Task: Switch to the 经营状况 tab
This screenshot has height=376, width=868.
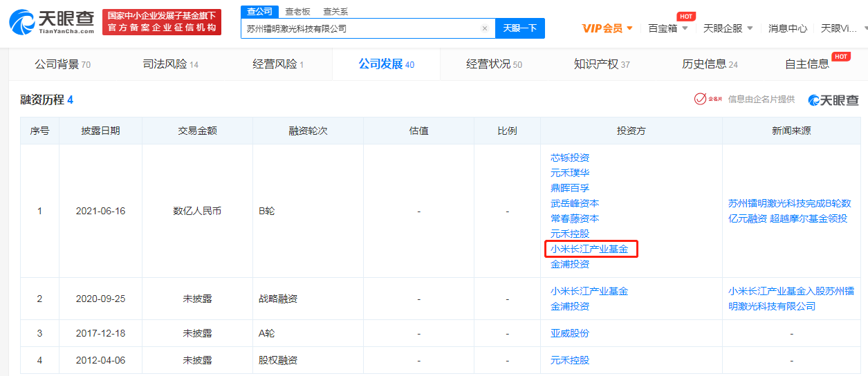Action: tap(494, 64)
